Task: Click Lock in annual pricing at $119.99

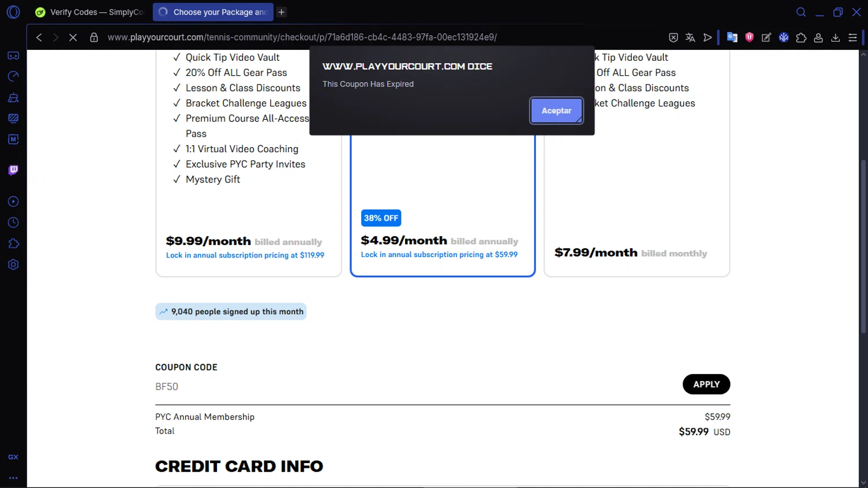Action: click(245, 255)
